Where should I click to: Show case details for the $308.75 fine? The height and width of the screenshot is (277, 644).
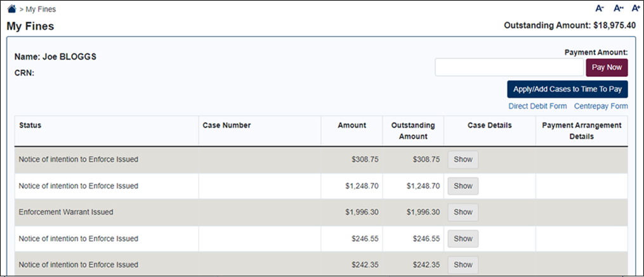pyautogui.click(x=463, y=159)
